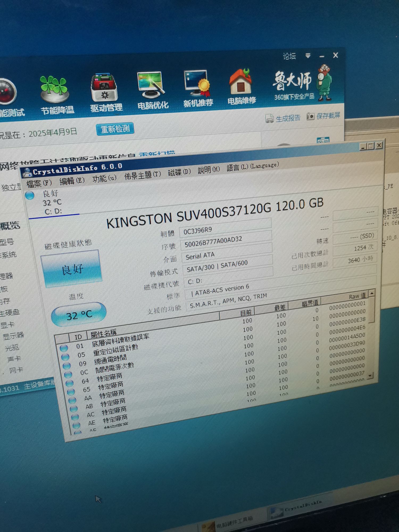Open the 檔案(F) menu in CrystalDiskInfo

[39, 183]
